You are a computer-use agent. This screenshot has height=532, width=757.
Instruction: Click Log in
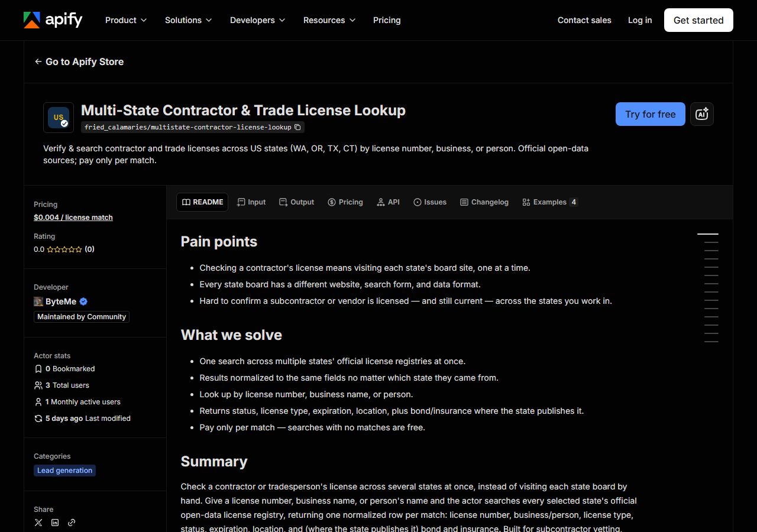(640, 20)
